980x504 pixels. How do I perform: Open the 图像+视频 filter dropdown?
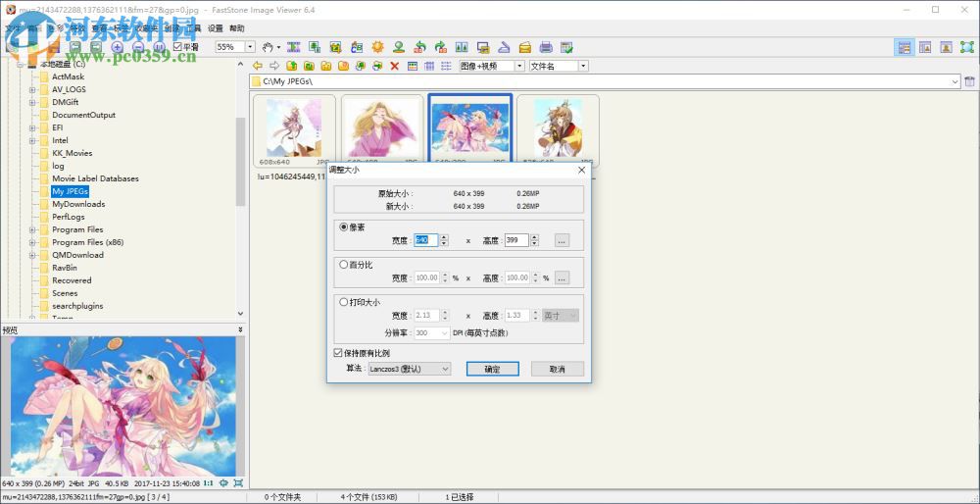click(x=519, y=66)
